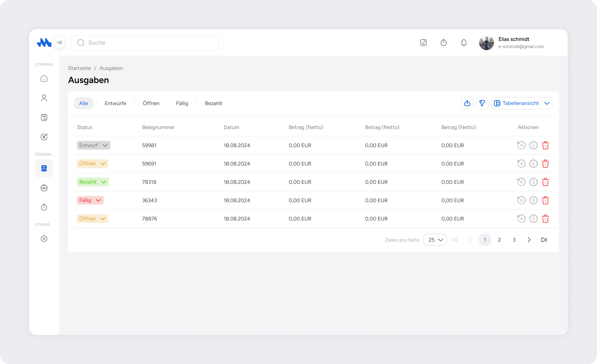Open settings under OTHERS in sidebar
The image size is (597, 364).
point(44,238)
